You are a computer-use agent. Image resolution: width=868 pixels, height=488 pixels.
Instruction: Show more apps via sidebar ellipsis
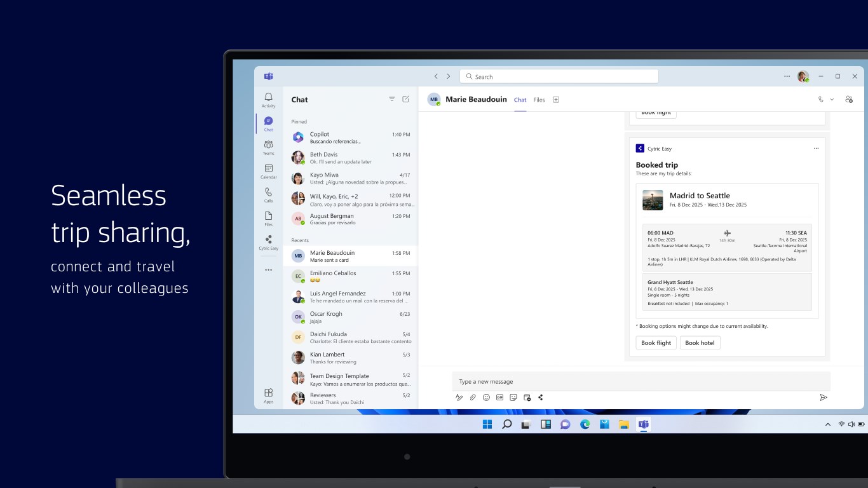click(x=268, y=270)
